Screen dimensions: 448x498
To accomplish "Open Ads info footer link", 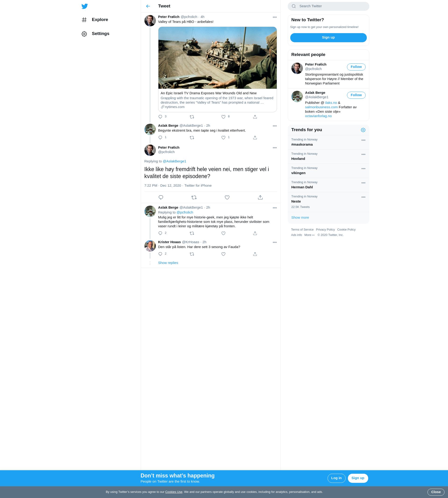I will tap(296, 235).
